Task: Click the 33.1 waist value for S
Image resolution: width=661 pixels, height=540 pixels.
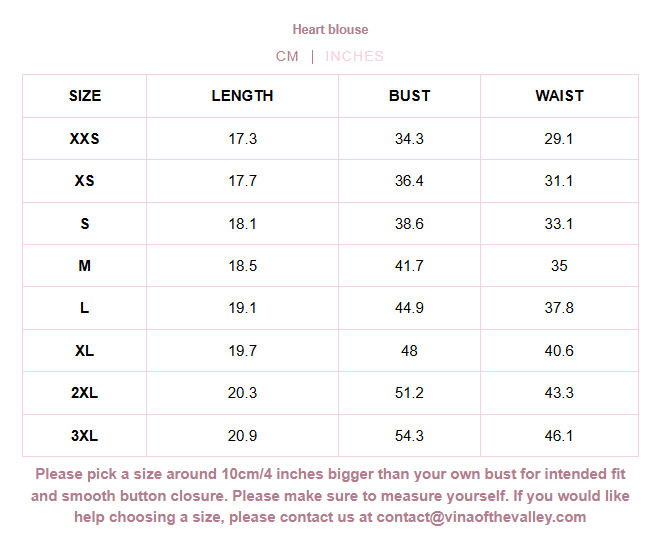Action: coord(559,224)
